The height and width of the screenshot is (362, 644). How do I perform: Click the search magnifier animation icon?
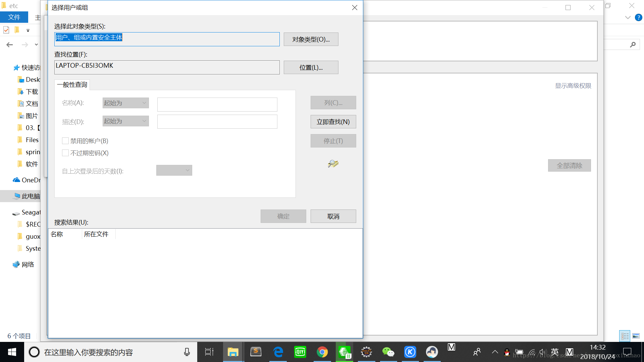(x=333, y=164)
